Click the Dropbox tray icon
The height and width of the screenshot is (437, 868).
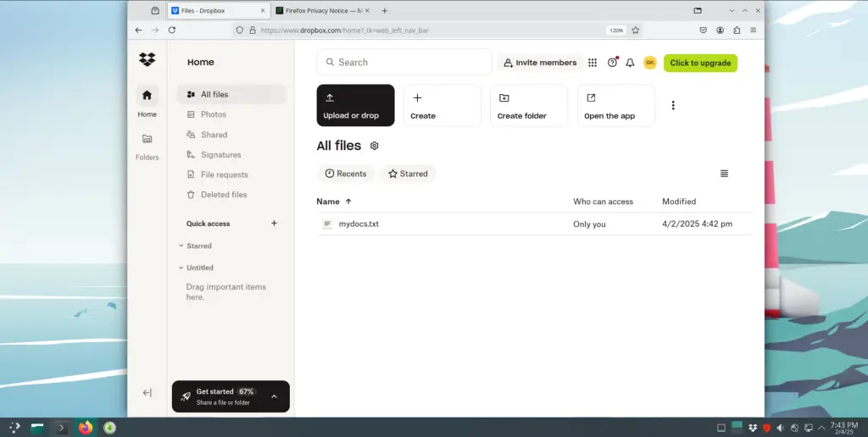[x=753, y=428]
